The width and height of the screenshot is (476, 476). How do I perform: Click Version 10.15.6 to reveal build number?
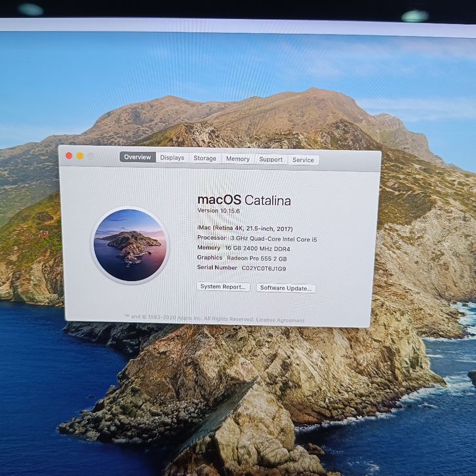(220, 210)
